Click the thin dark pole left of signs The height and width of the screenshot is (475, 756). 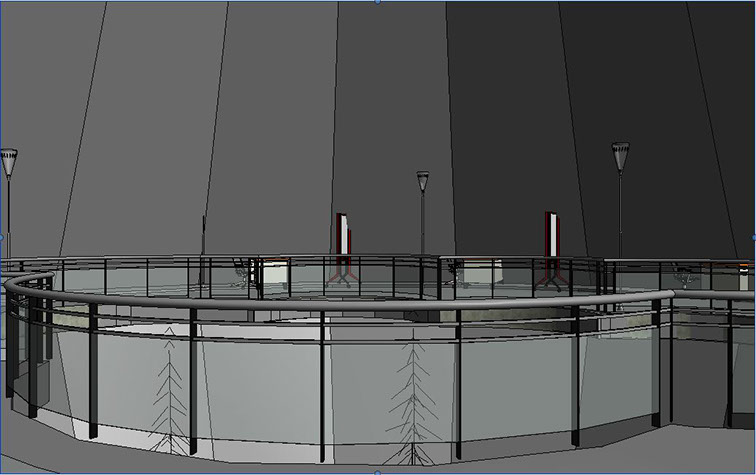point(204,240)
